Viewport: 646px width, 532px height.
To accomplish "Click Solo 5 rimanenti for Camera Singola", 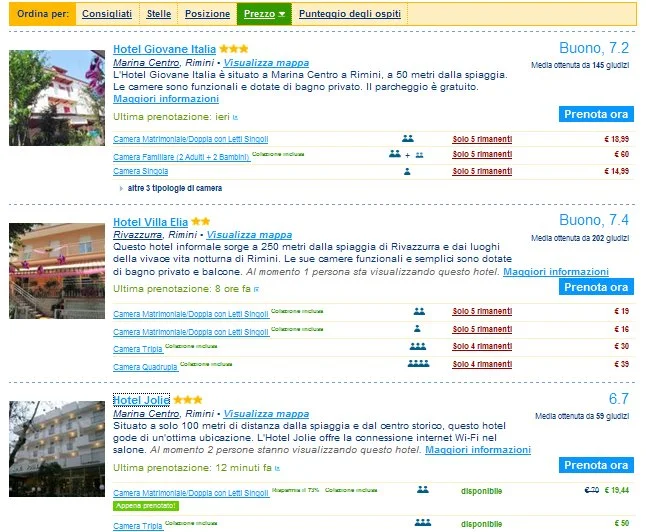I will tap(482, 171).
